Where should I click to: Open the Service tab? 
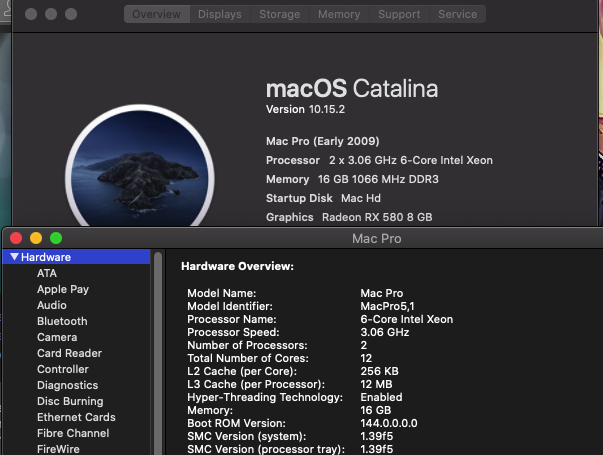pyautogui.click(x=458, y=14)
